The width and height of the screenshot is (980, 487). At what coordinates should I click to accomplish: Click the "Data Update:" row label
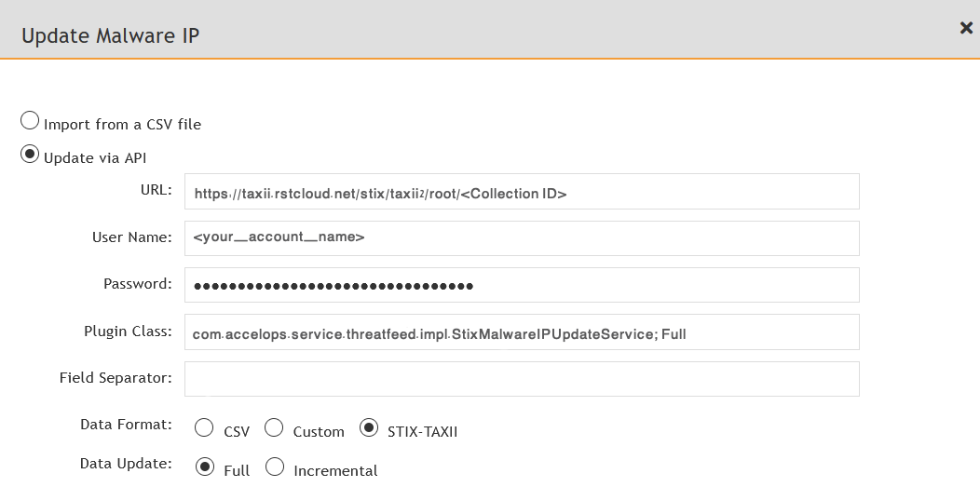(127, 464)
